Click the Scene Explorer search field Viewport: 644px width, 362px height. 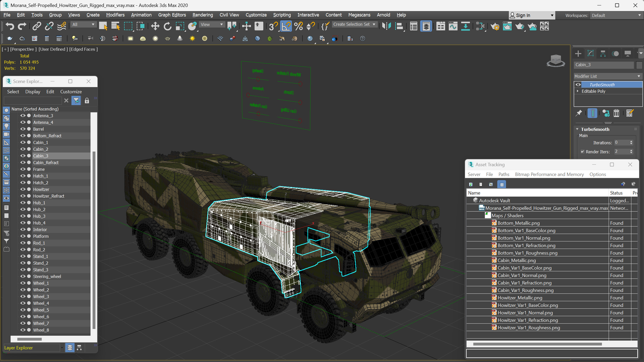click(33, 100)
